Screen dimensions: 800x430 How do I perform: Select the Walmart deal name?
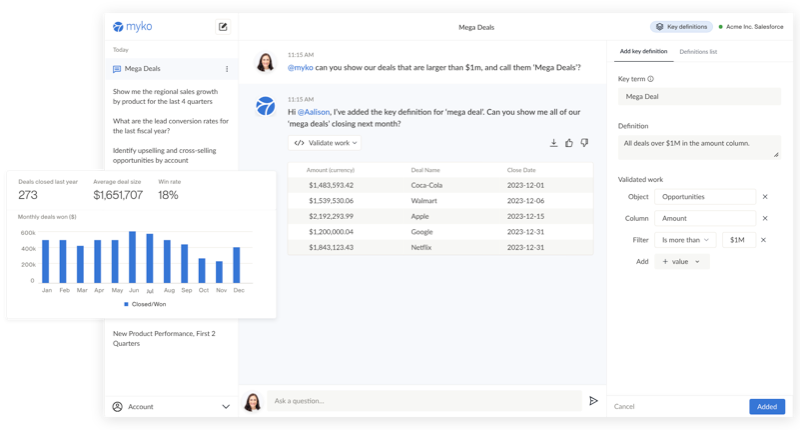coord(424,200)
